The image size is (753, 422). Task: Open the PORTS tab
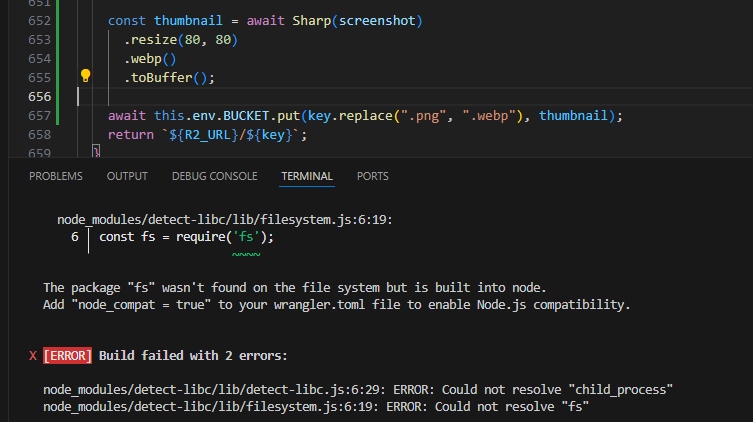[372, 176]
